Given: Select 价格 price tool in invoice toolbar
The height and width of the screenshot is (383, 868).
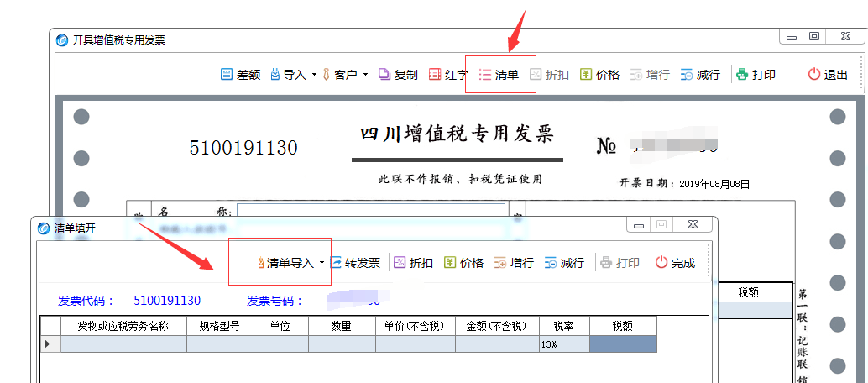Looking at the screenshot, I should click(599, 75).
